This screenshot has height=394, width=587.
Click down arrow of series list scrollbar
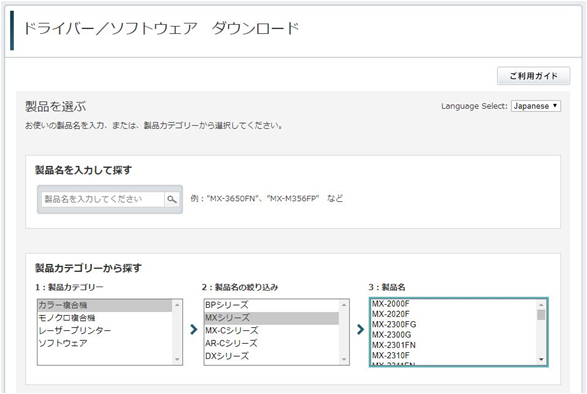point(344,360)
